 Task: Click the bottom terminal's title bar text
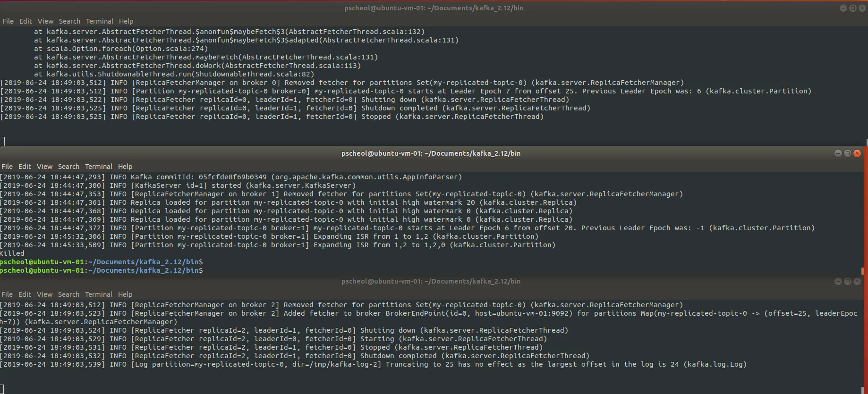pos(431,281)
